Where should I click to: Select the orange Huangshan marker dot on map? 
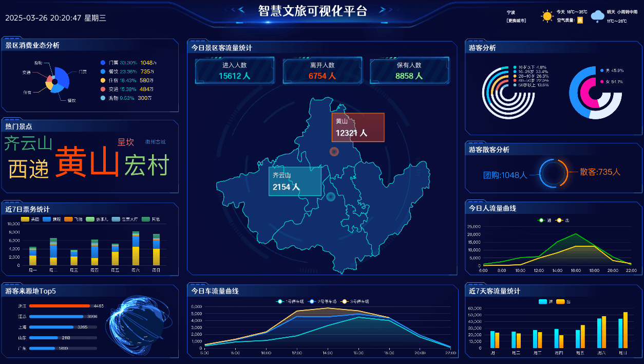pyautogui.click(x=334, y=152)
